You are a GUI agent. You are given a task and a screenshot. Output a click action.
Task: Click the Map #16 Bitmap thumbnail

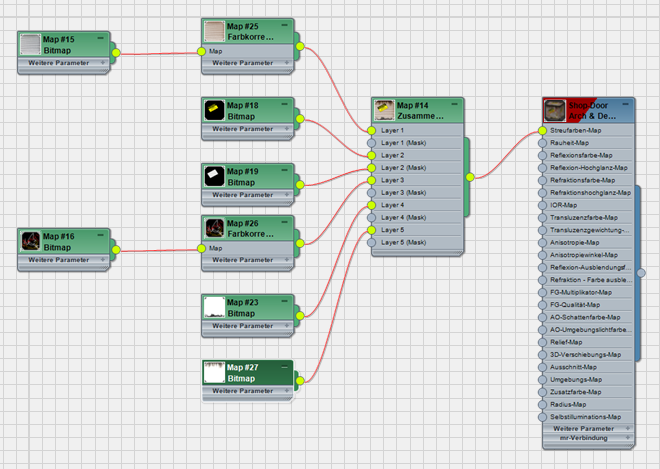click(30, 242)
